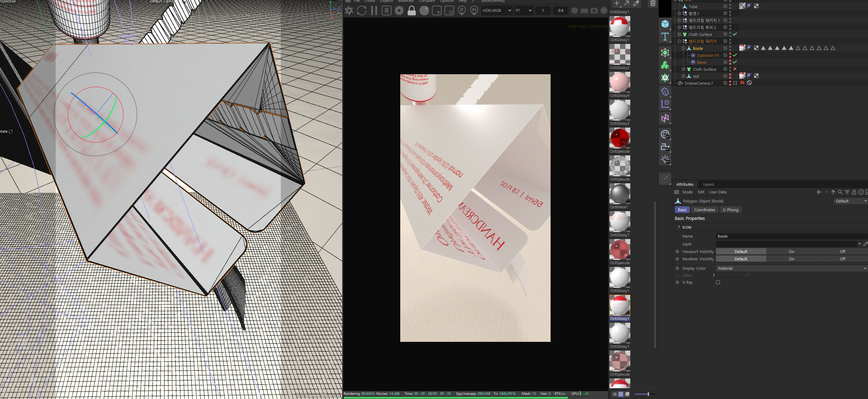This screenshot has width=868, height=399.
Task: Select the OctMetal1 material swatch
Action: (x=620, y=194)
